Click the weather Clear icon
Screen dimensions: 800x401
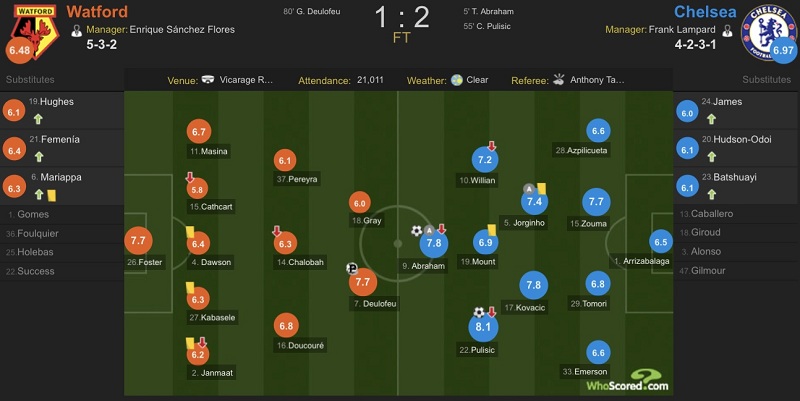click(x=457, y=80)
